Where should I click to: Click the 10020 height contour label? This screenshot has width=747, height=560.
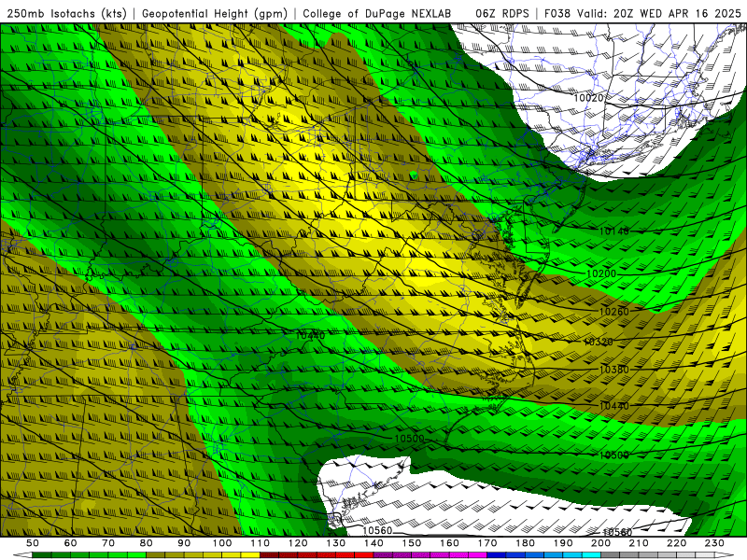point(588,98)
